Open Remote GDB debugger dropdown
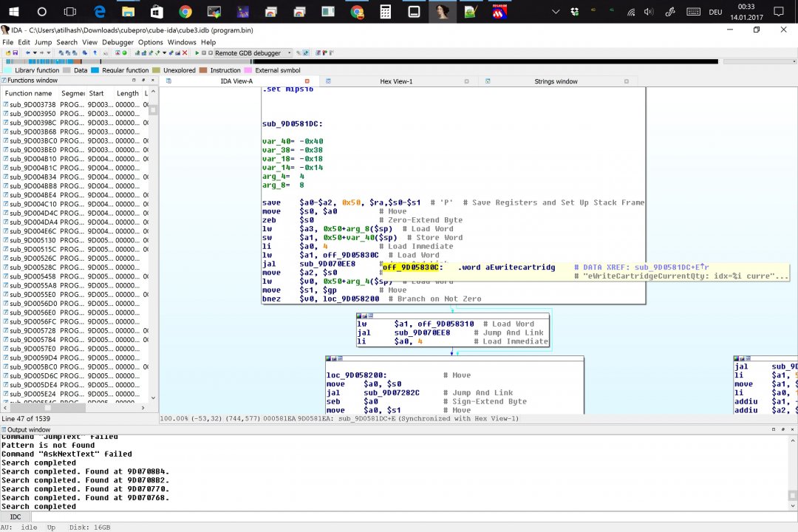The width and height of the screenshot is (798, 532). 289,53
